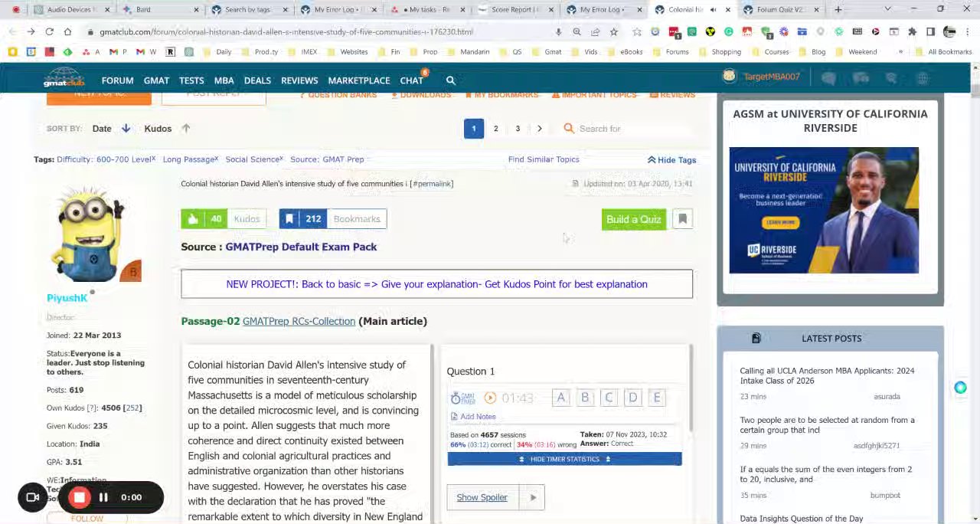Go back in browser history
The image size is (980, 524).
13,31
